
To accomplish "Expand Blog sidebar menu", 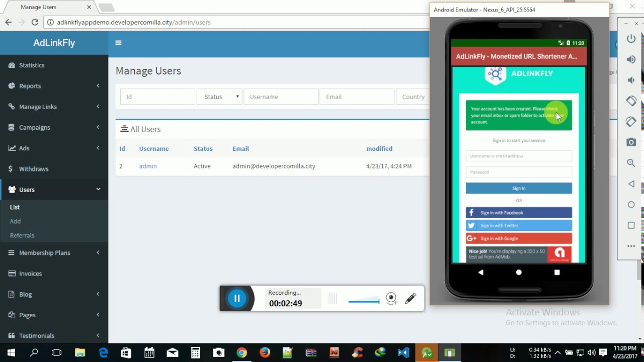I will click(54, 294).
